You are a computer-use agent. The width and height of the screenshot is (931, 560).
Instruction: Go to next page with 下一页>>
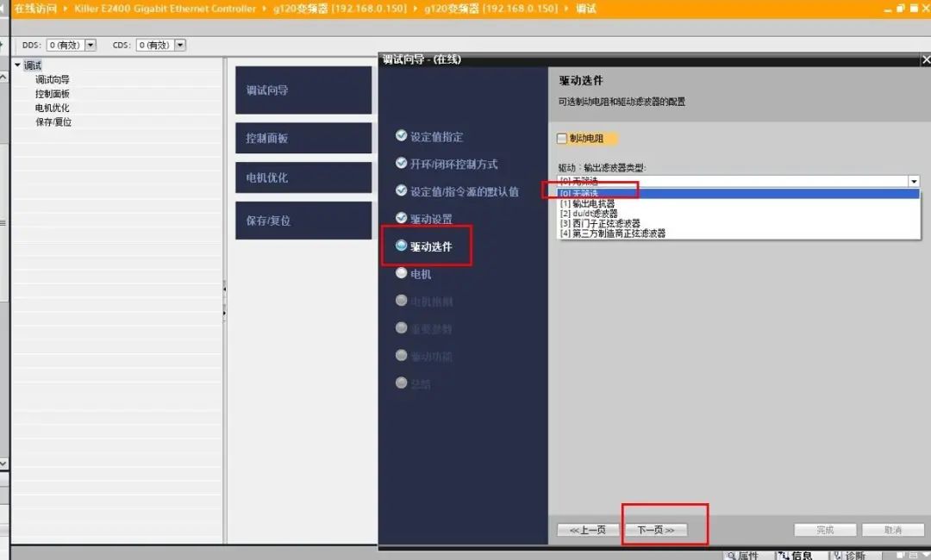(656, 530)
